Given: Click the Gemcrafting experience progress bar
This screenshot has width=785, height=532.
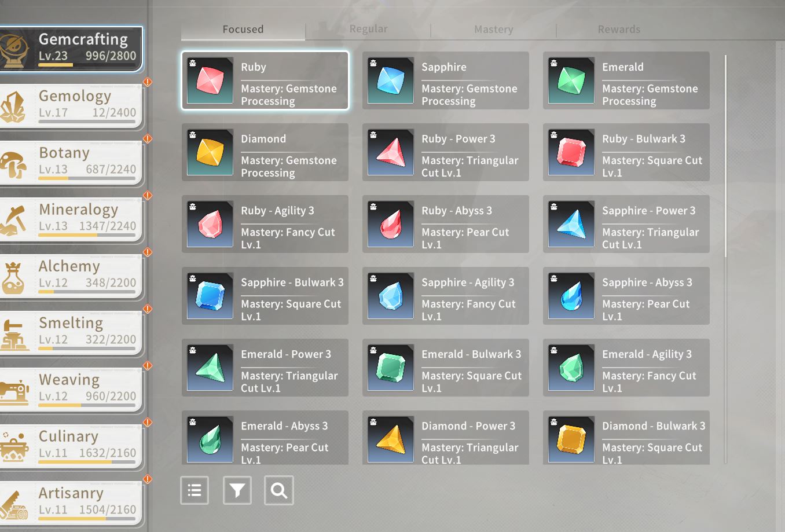Looking at the screenshot, I should (87, 65).
